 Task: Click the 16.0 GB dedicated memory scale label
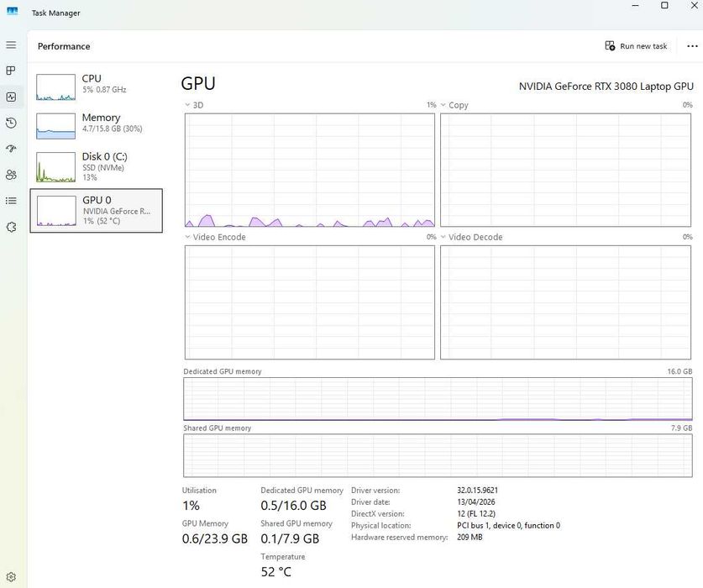point(679,371)
